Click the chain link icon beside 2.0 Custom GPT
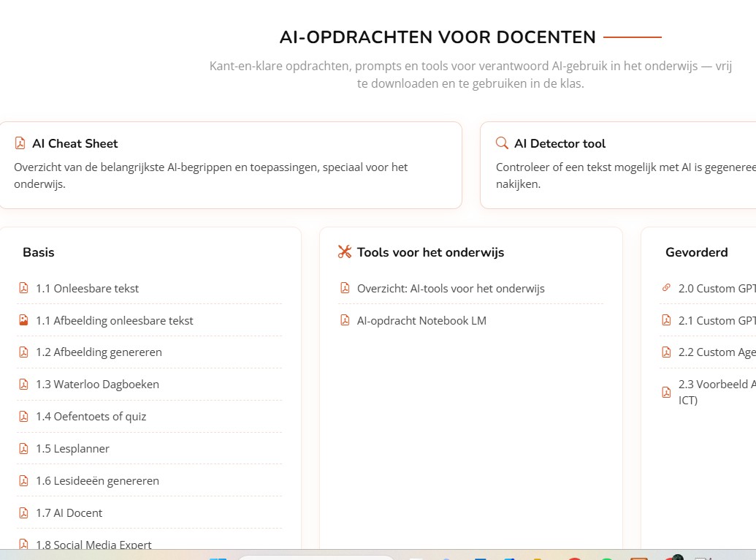 coord(666,288)
